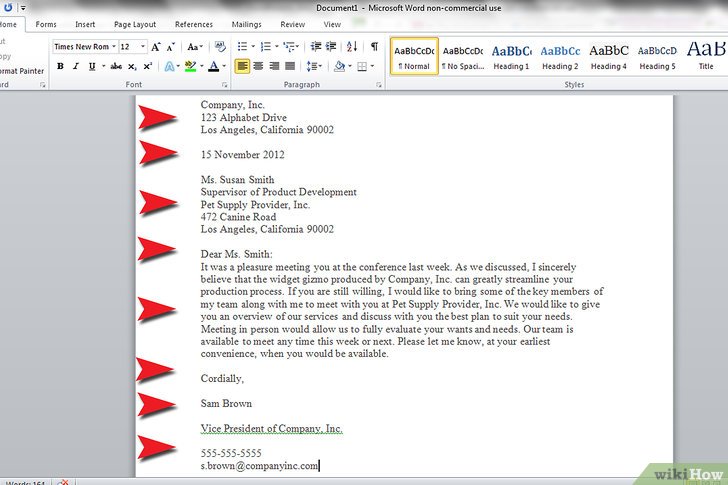Viewport: 728px width, 485px height.
Task: Expand numbering library dropdown arrow
Action: click(x=277, y=46)
